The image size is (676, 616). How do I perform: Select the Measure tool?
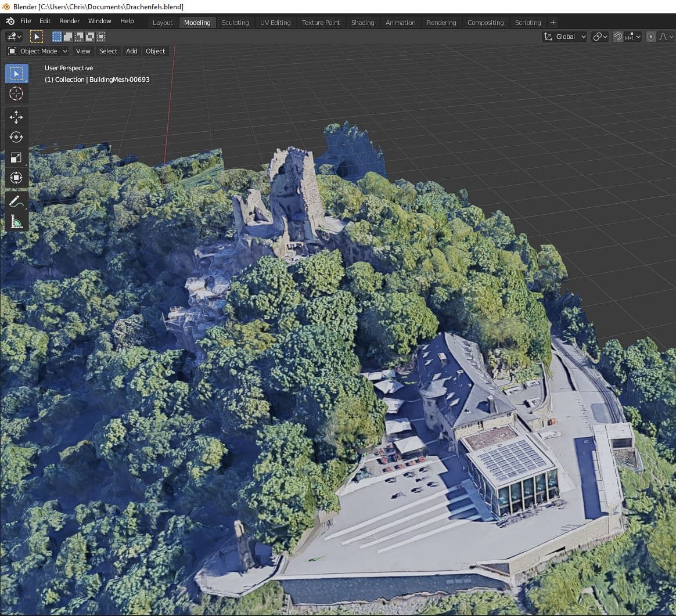point(16,222)
